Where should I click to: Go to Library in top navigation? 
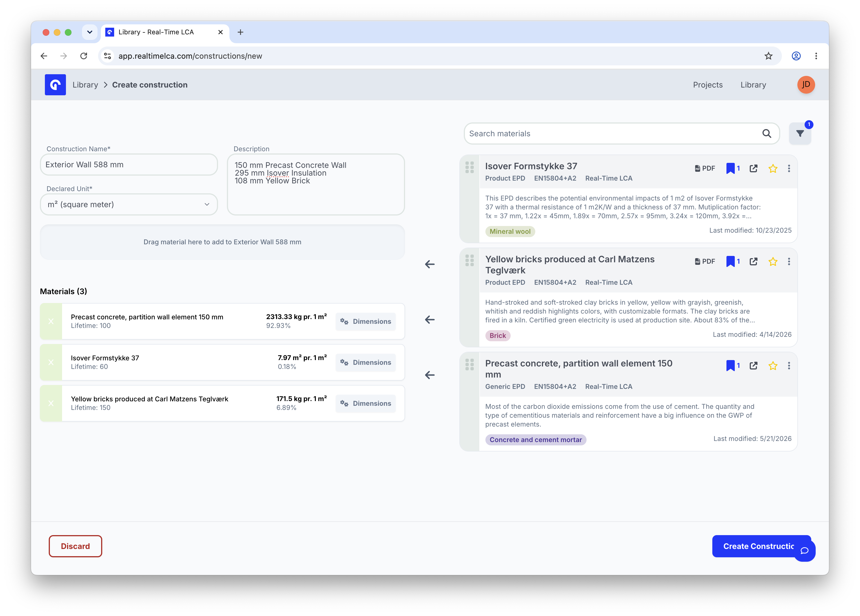coord(753,84)
